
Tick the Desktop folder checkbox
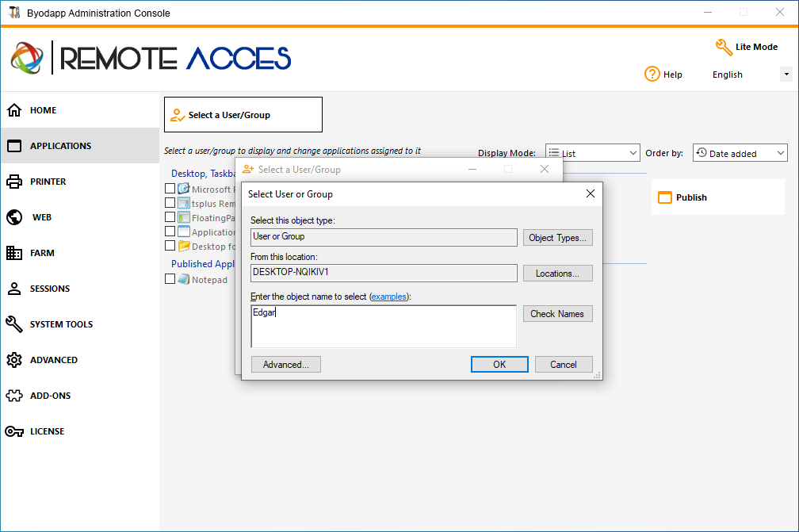pyautogui.click(x=170, y=246)
